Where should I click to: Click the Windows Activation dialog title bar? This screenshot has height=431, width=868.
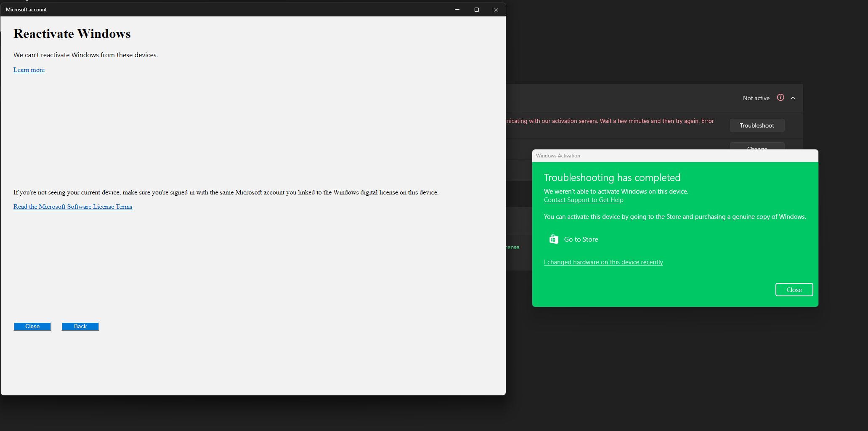click(x=675, y=156)
